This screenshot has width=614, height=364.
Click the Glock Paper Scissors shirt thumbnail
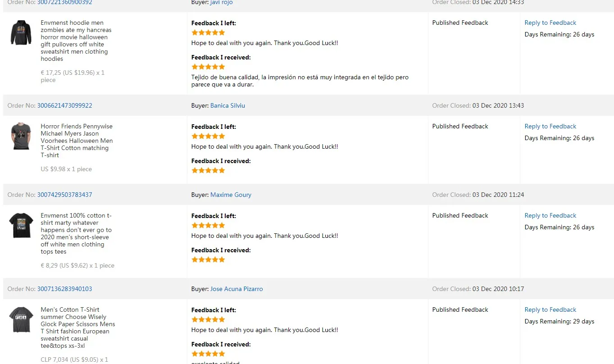[x=21, y=319]
